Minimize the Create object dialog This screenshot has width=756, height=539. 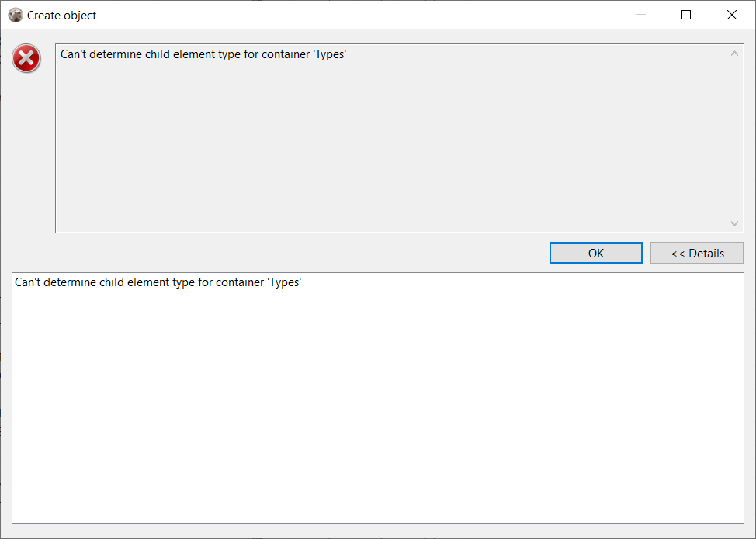[641, 15]
